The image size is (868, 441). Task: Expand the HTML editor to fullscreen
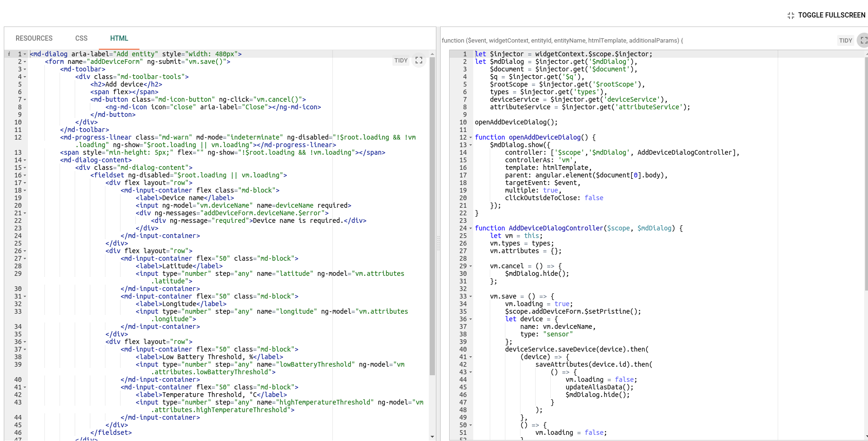(418, 60)
